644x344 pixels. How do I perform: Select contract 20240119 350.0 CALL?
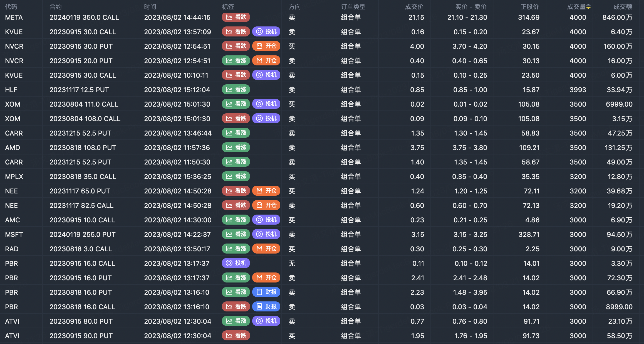coord(84,17)
